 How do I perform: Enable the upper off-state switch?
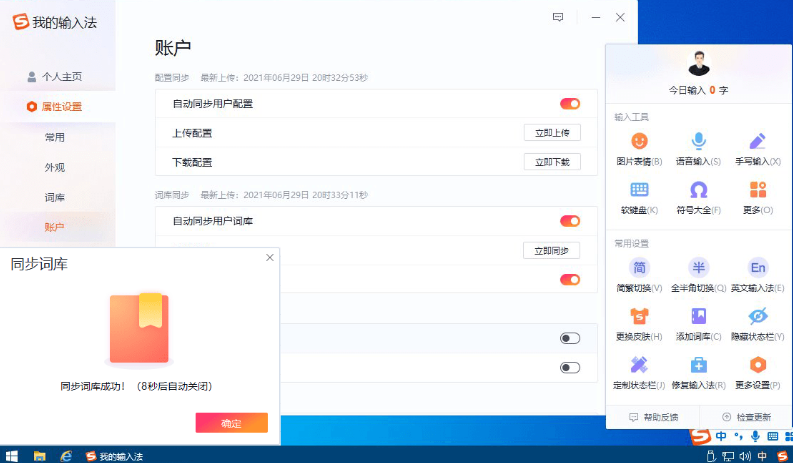(x=570, y=339)
